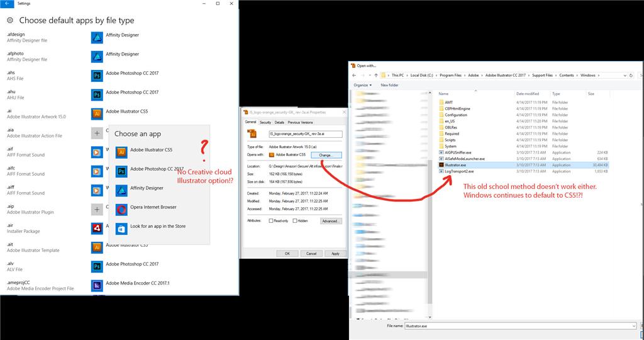
Task: Open the Organize dropdown menu
Action: 362,85
